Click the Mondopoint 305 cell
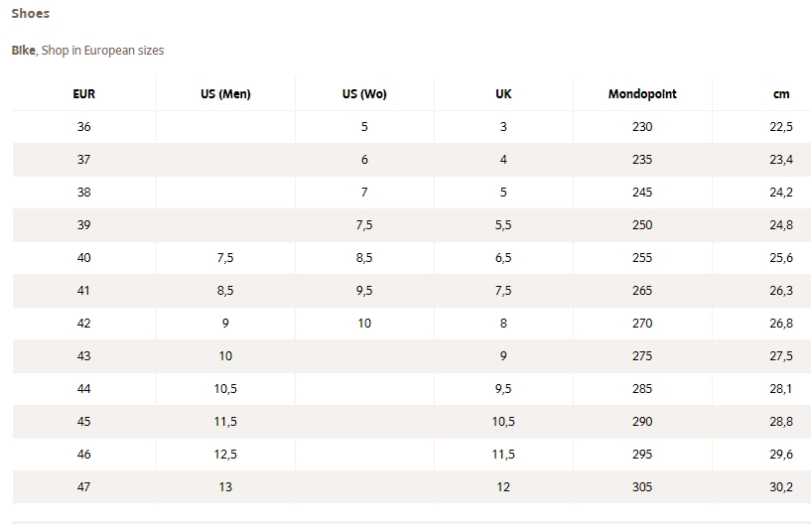The image size is (811, 532). 642,487
